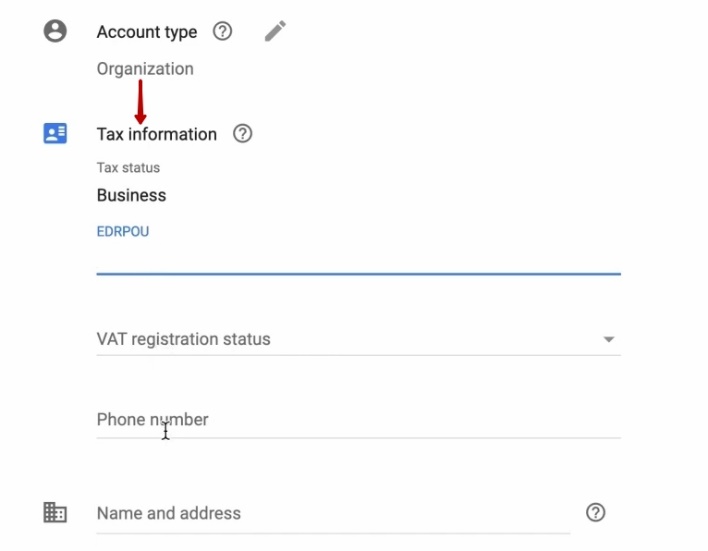
Task: Click the blue underline of EDRPOU field
Action: [358, 273]
